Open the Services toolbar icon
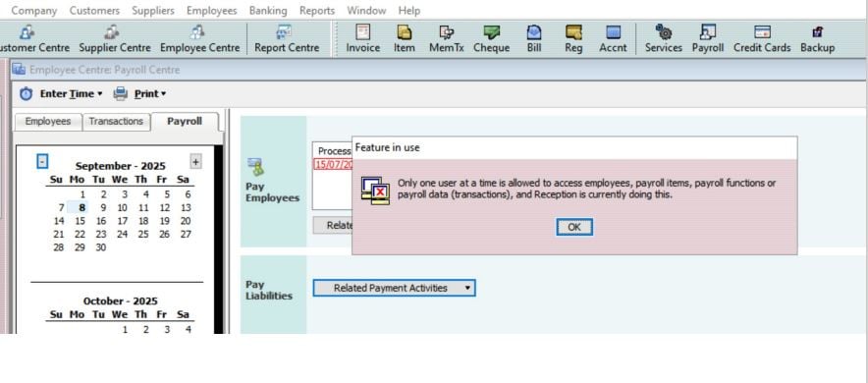 point(663,32)
